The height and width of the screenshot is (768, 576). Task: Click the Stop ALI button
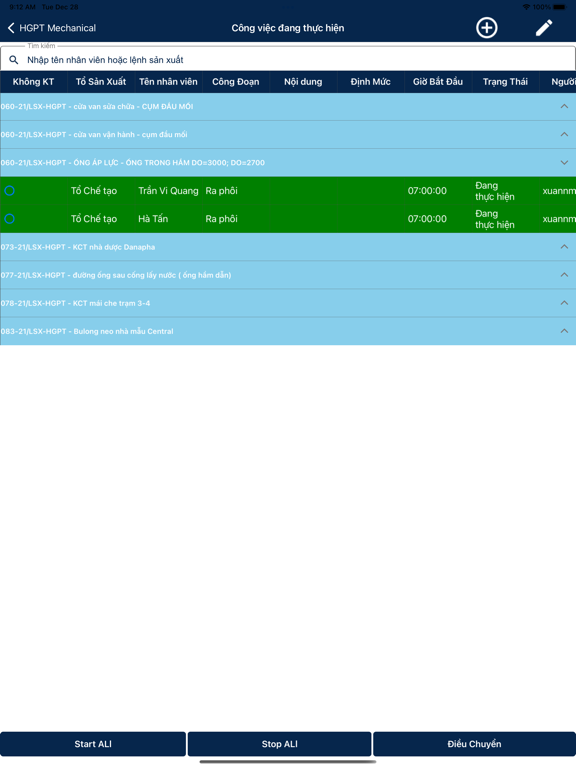(279, 744)
